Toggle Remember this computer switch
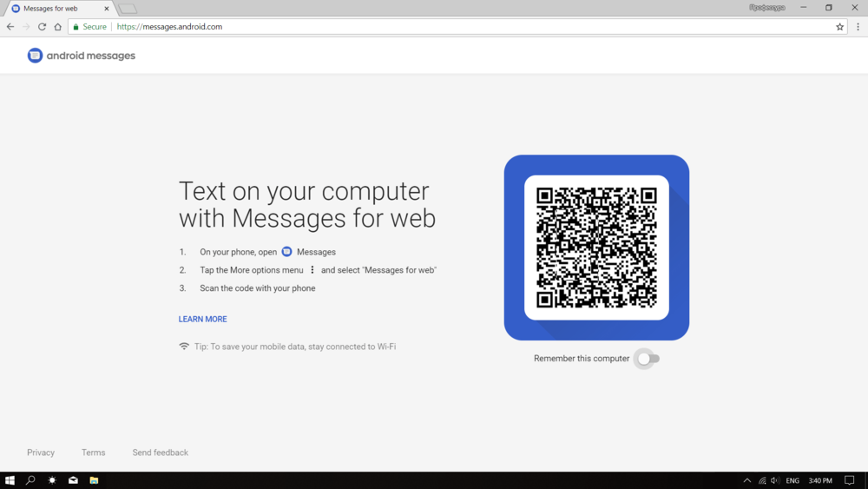This screenshot has width=868, height=489. pos(648,359)
